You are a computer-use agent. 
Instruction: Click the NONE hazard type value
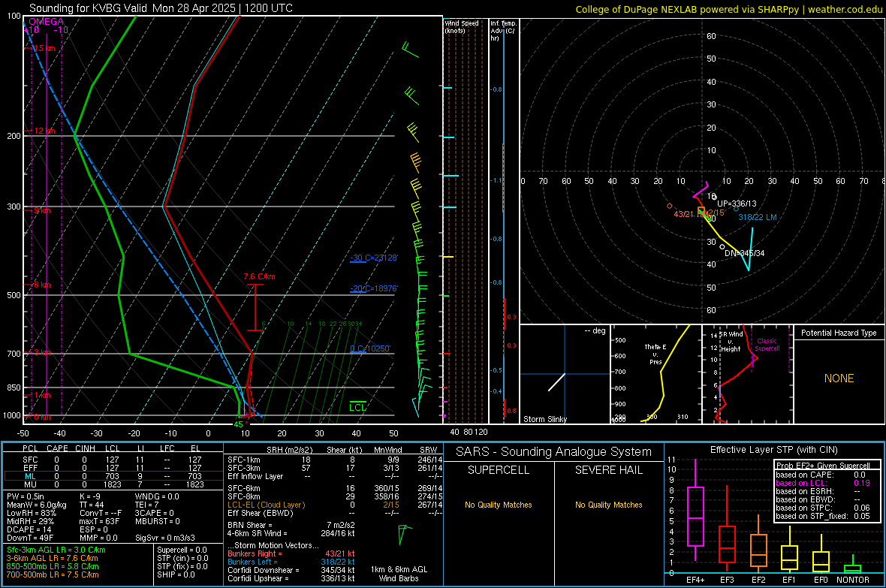pos(839,378)
